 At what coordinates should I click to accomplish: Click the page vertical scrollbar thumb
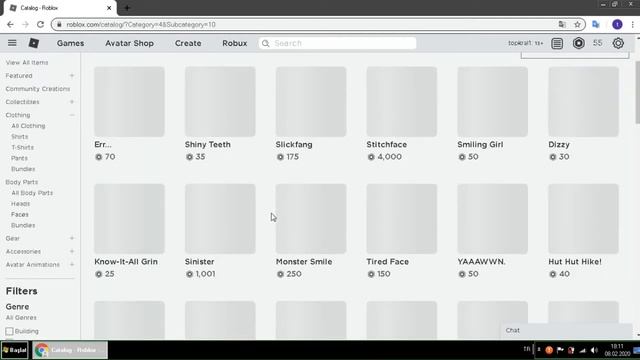(x=638, y=92)
